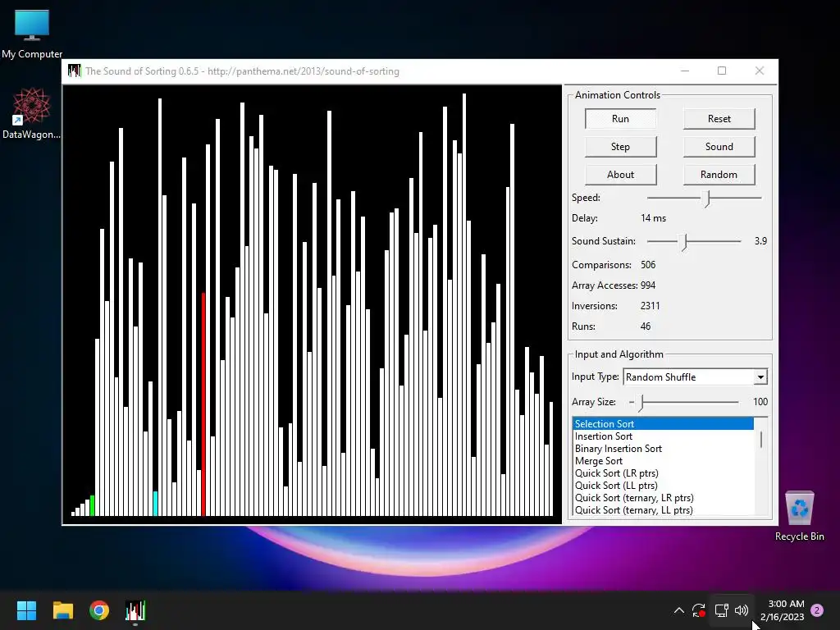Click the green bar in visualization
Screen dimensions: 840x630
coord(92,505)
